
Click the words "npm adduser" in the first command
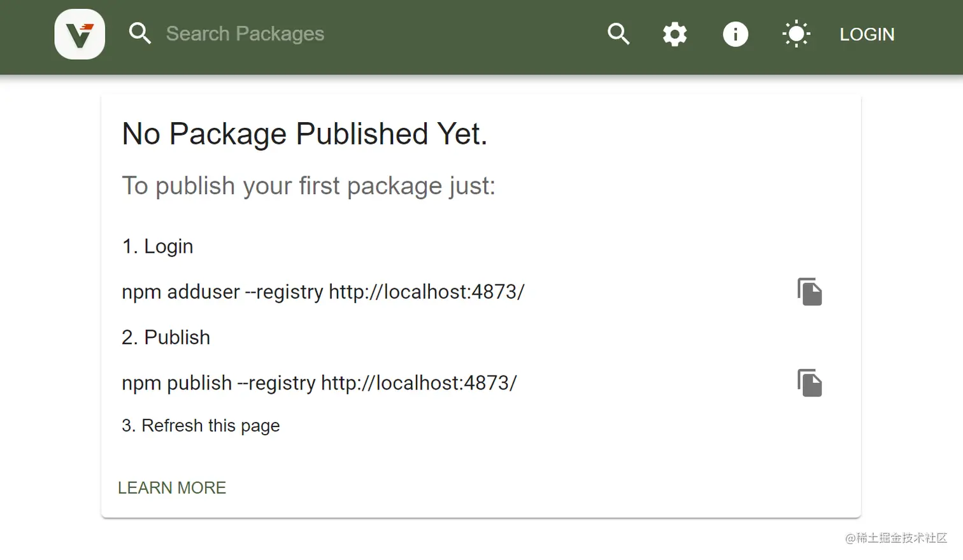[181, 292]
